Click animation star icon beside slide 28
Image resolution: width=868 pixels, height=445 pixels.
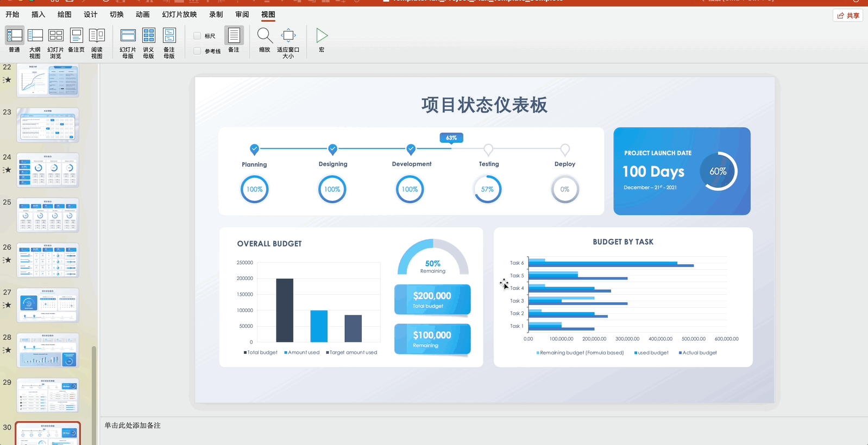coord(7,350)
